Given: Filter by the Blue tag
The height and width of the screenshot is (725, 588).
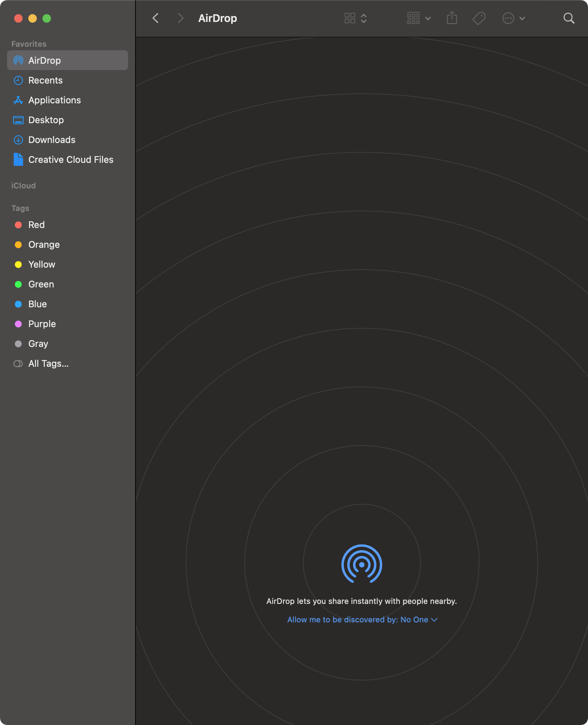Looking at the screenshot, I should pyautogui.click(x=68, y=304).
